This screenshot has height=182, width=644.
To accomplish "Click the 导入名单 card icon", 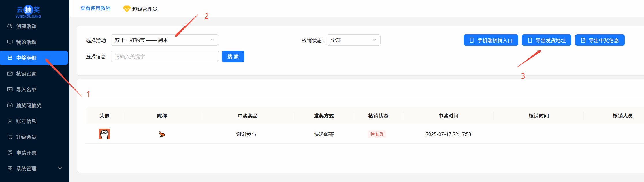I will click(10, 89).
